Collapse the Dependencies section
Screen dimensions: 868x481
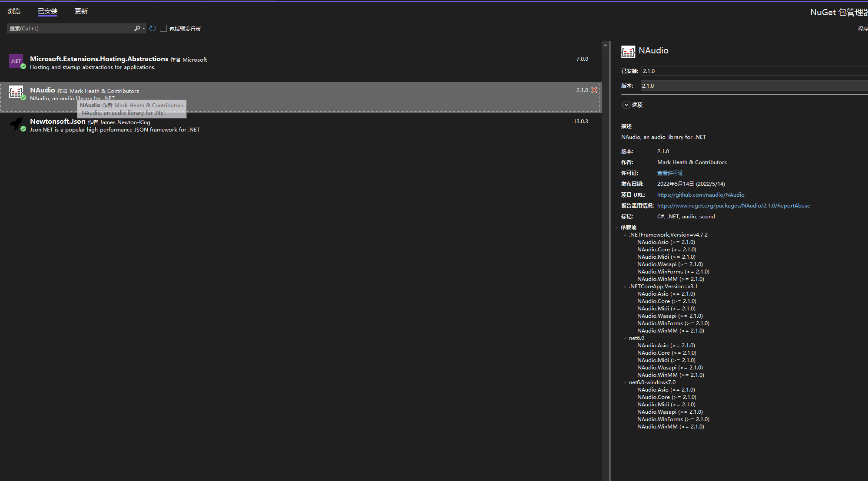click(617, 227)
